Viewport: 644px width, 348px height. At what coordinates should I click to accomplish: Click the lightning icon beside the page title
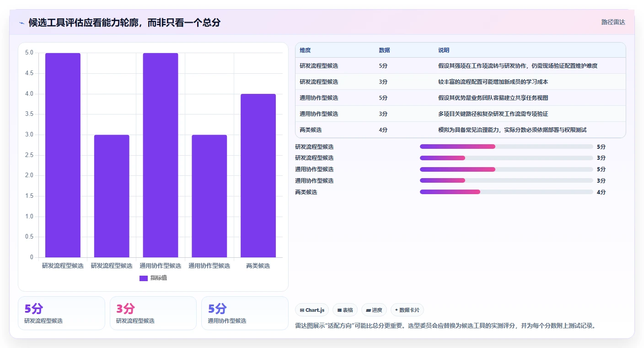point(22,23)
